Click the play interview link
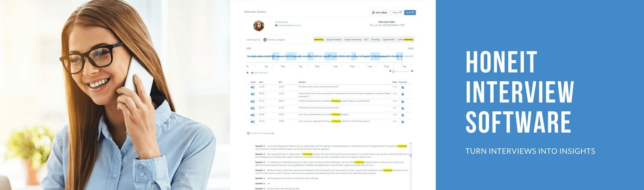 tap(261, 73)
